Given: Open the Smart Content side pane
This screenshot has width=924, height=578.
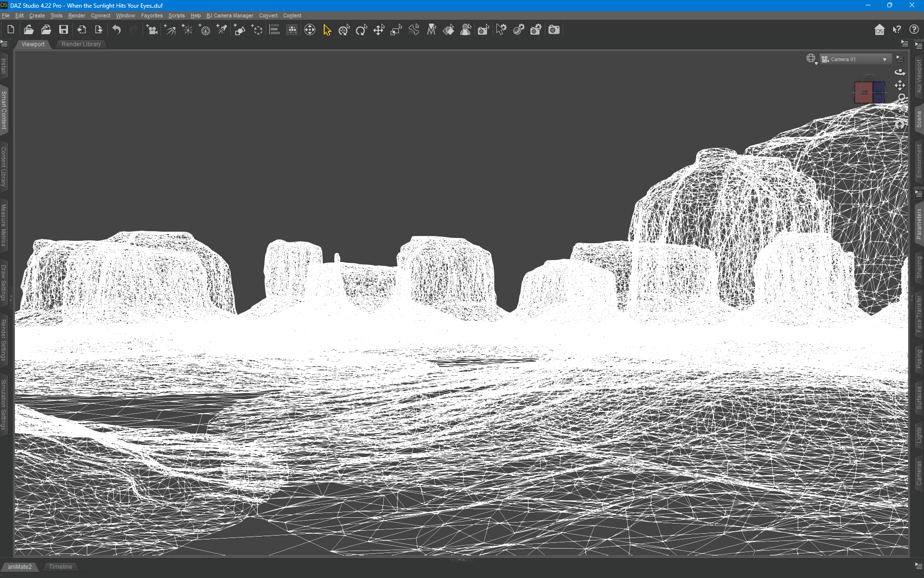Looking at the screenshot, I should pyautogui.click(x=4, y=110).
